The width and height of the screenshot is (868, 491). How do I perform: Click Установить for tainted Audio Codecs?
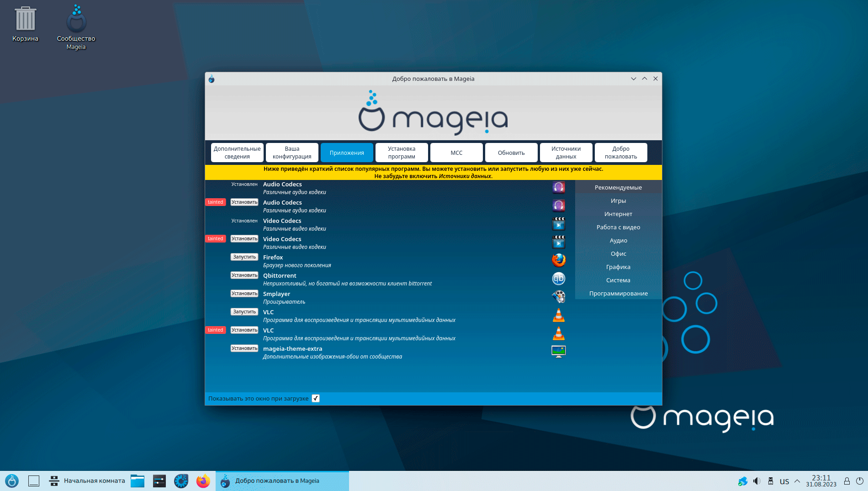click(244, 202)
